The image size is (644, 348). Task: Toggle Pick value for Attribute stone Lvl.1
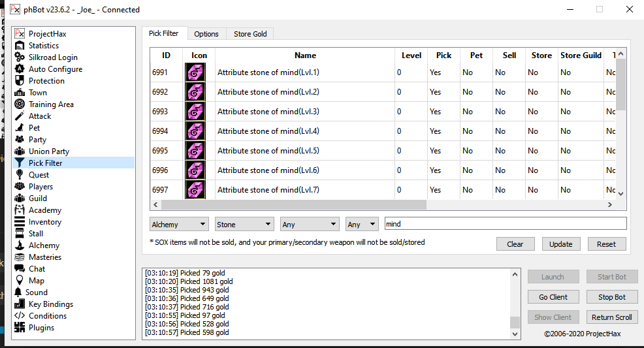coord(436,72)
